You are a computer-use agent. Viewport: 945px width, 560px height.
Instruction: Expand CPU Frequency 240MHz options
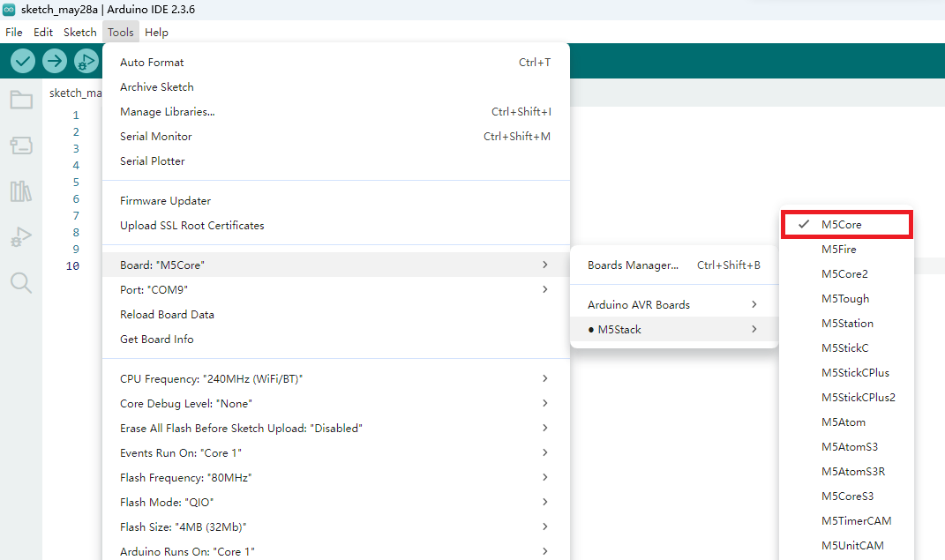tap(335, 378)
